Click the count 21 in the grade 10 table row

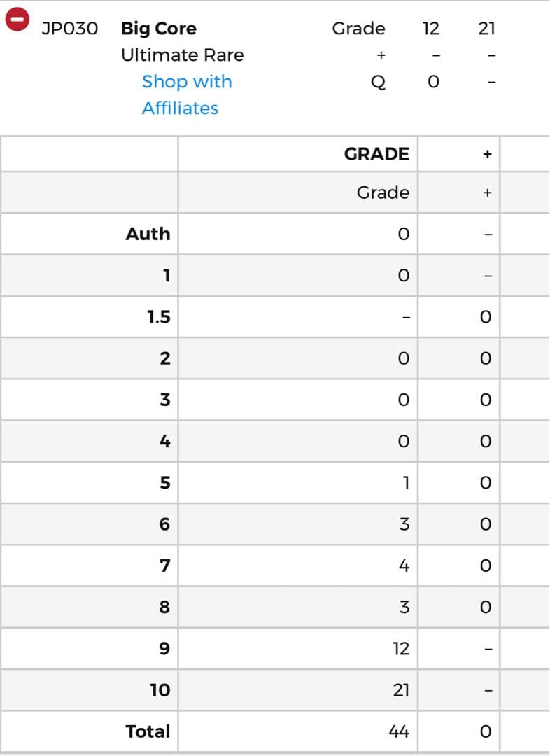click(x=401, y=690)
